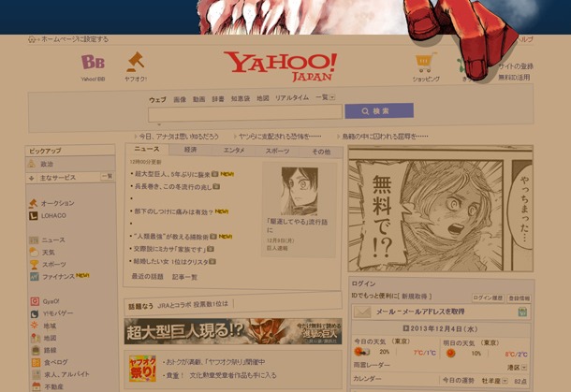The width and height of the screenshot is (571, 392).
Task: Open the カレンダー link
Action: pyautogui.click(x=368, y=379)
